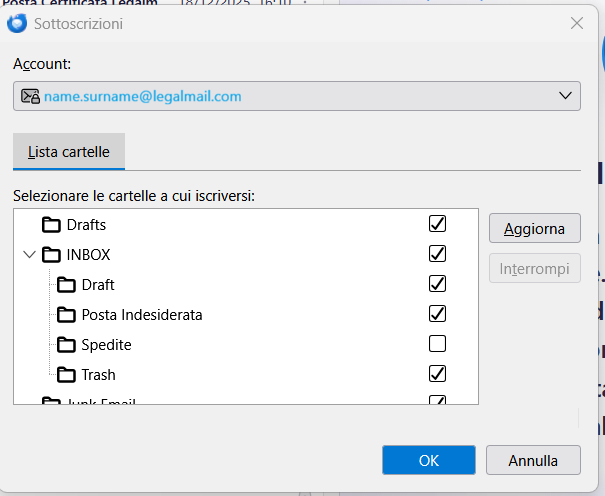605x496 pixels.
Task: Click the Drafts folder icon
Action: [51, 225]
